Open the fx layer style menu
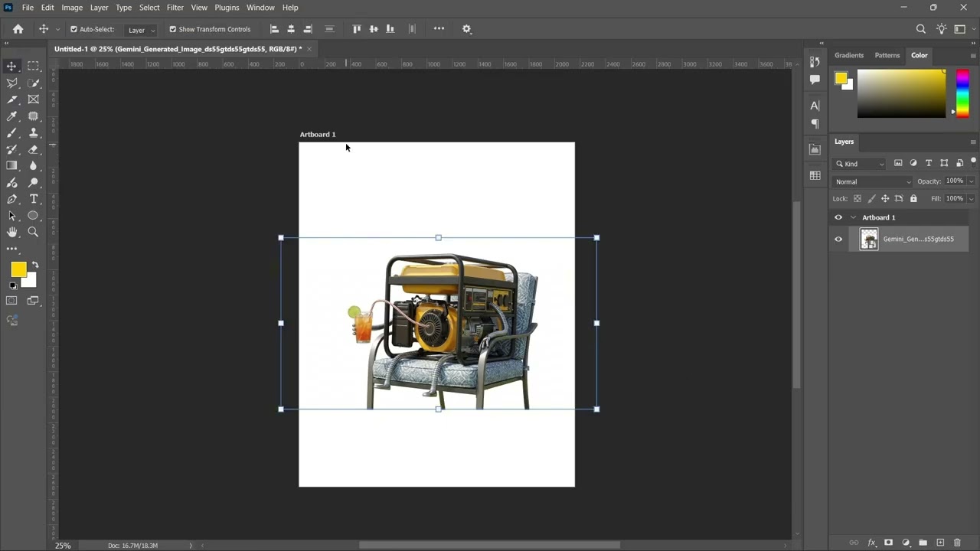 click(871, 543)
